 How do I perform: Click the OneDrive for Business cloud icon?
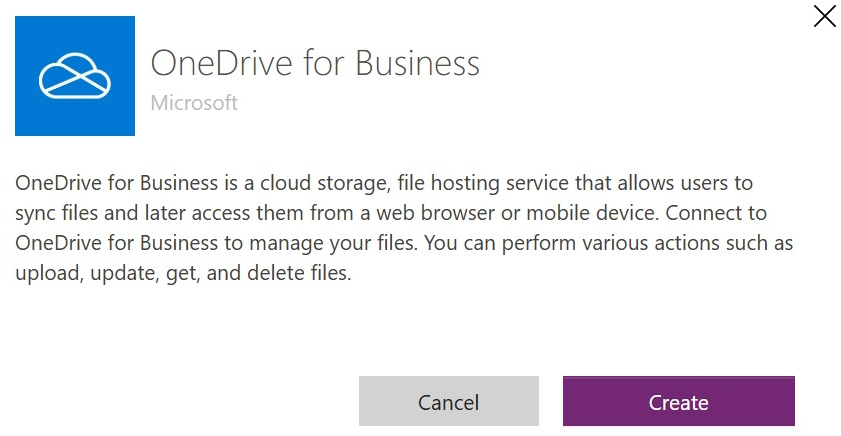[74, 76]
